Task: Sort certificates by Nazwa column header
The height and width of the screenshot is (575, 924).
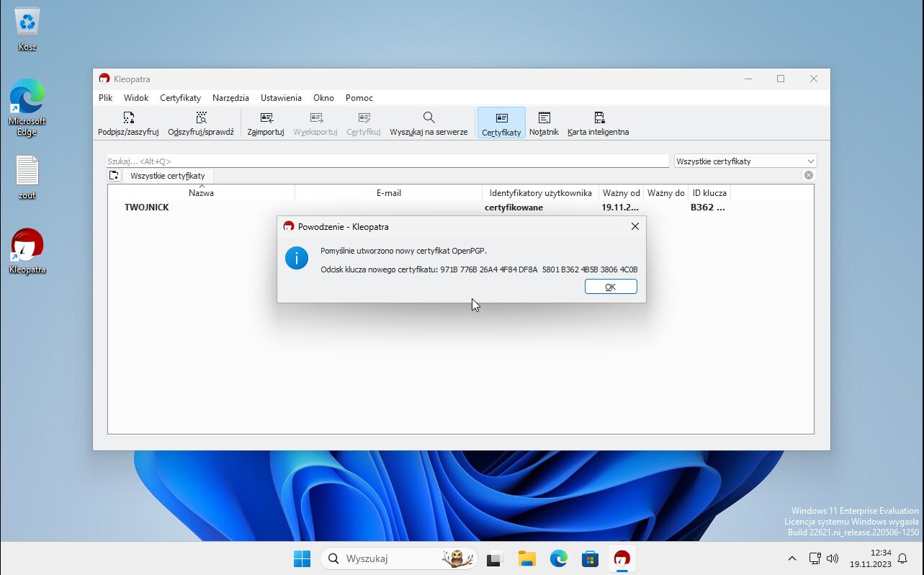Action: click(x=201, y=193)
